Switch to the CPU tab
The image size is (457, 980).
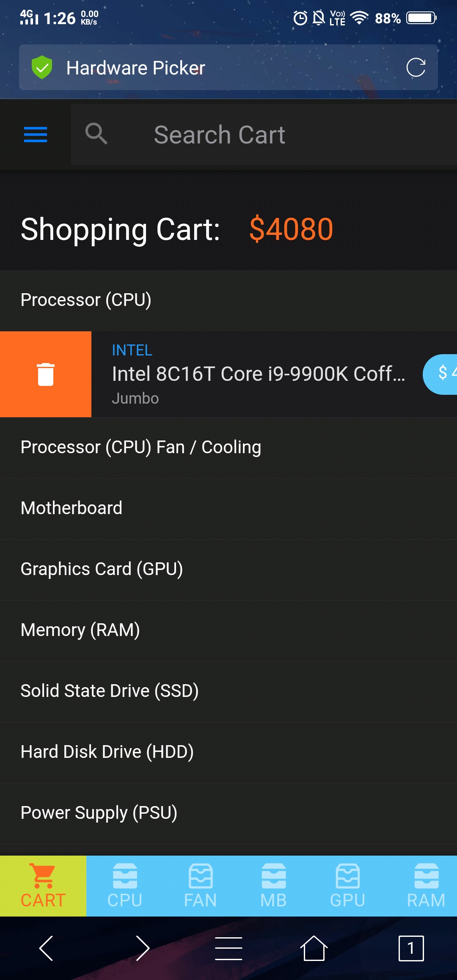[x=125, y=886]
